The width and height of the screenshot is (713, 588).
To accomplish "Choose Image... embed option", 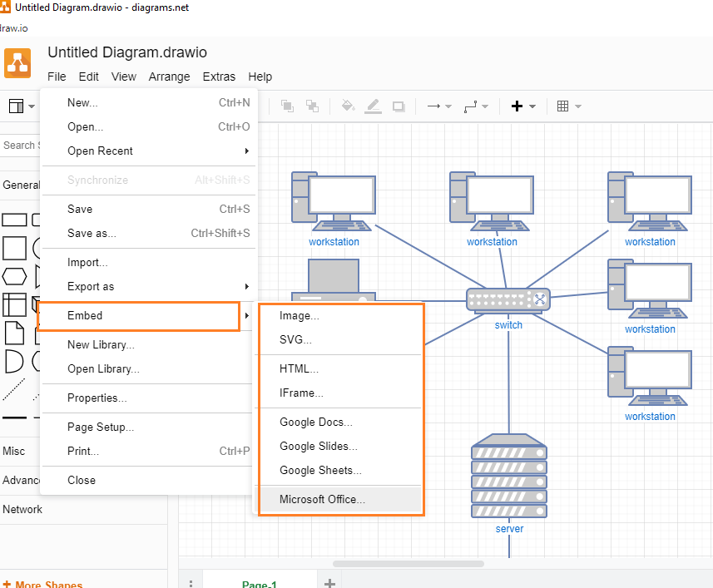I will point(341,315).
